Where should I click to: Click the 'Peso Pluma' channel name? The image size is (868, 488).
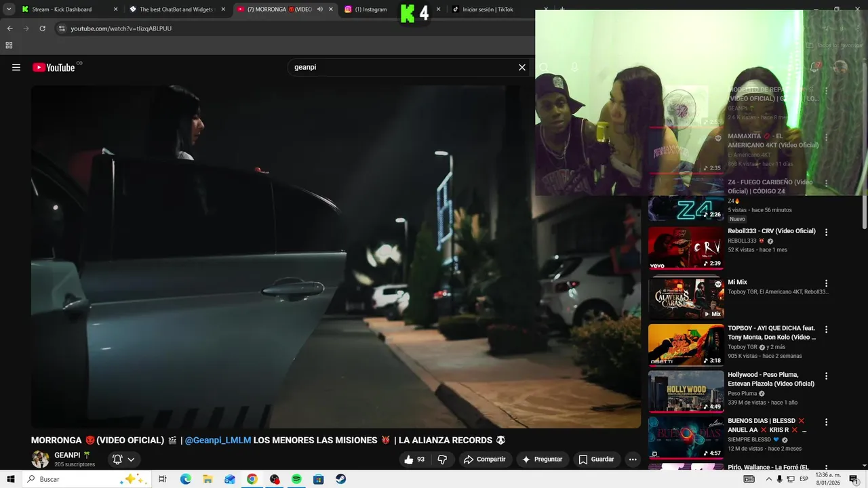click(x=742, y=394)
